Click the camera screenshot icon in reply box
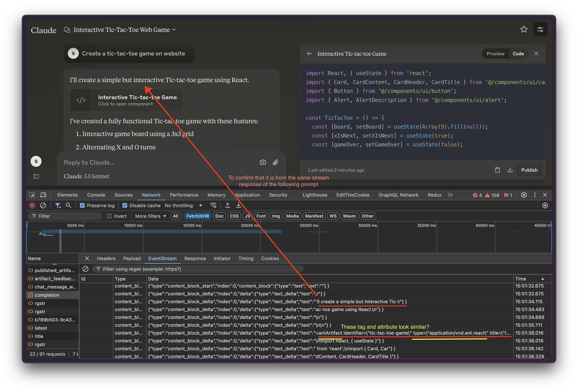The image size is (578, 392). (x=263, y=162)
